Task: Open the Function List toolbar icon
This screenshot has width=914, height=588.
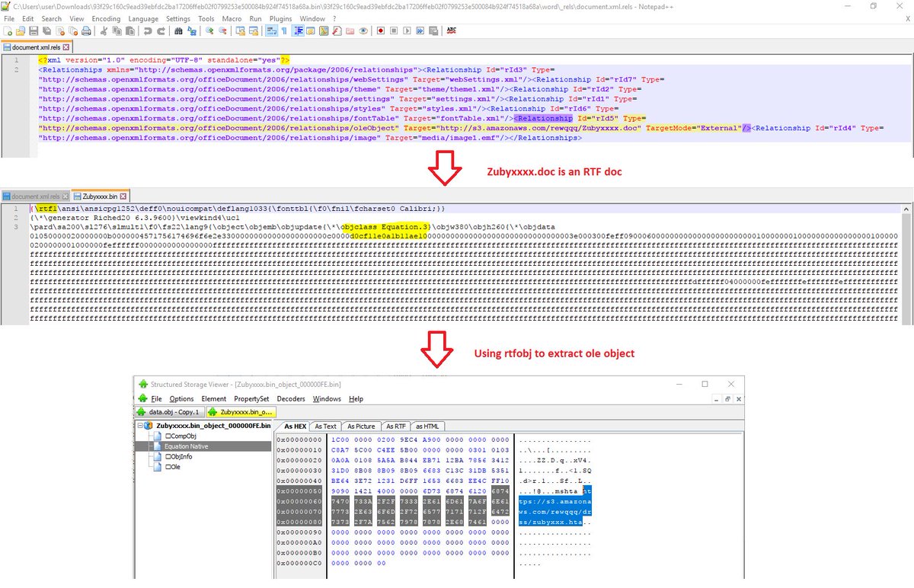Action: [337, 30]
